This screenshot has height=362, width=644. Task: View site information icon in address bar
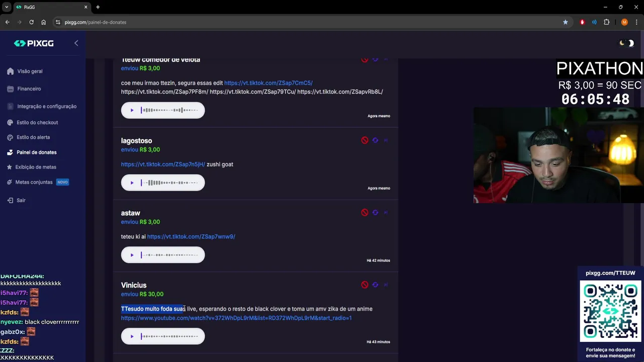click(x=58, y=22)
